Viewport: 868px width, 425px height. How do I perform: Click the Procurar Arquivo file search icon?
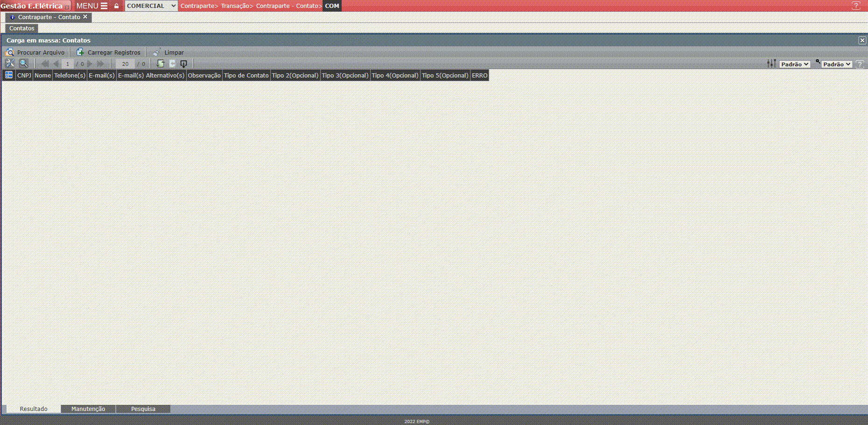(x=10, y=52)
